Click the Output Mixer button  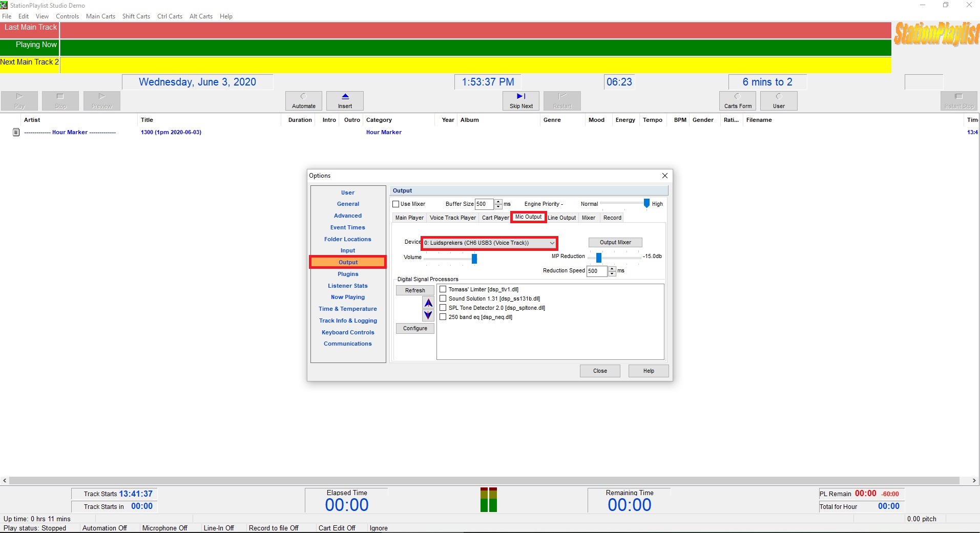point(615,242)
